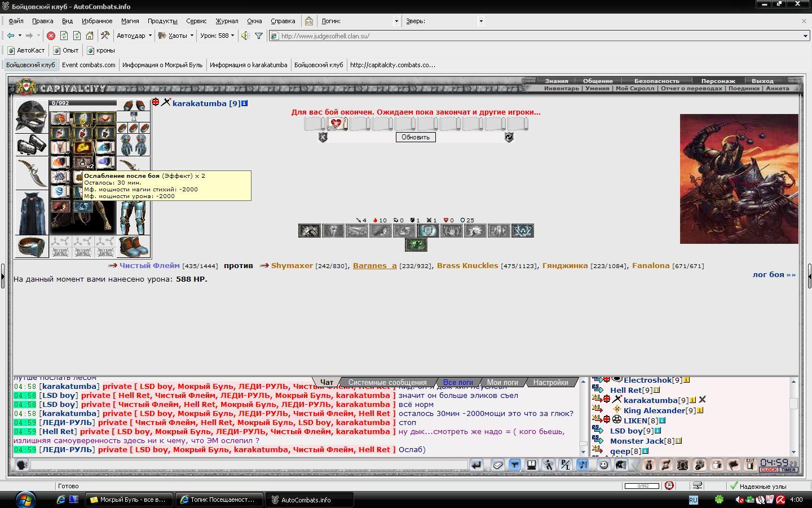
Task: Click the TIMER label under time
Action: click(788, 470)
